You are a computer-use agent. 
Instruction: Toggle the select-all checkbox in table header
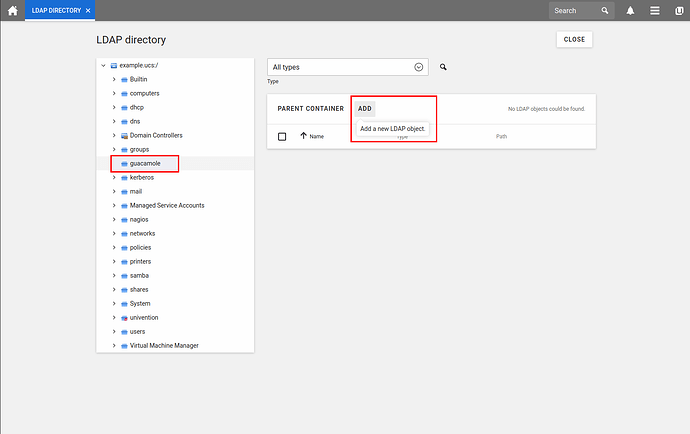282,136
